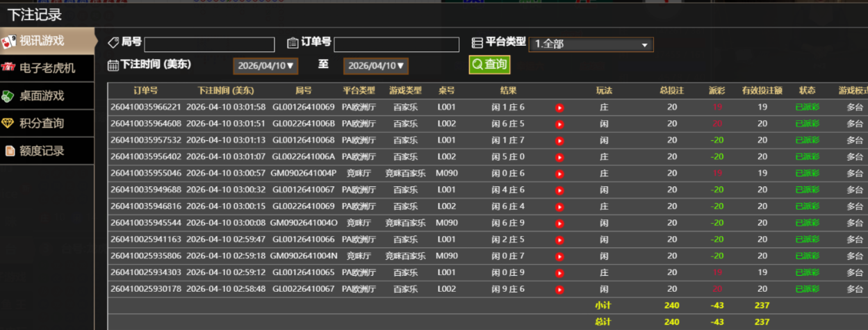
Task: Select round number GL0226410067
Action: point(303,289)
